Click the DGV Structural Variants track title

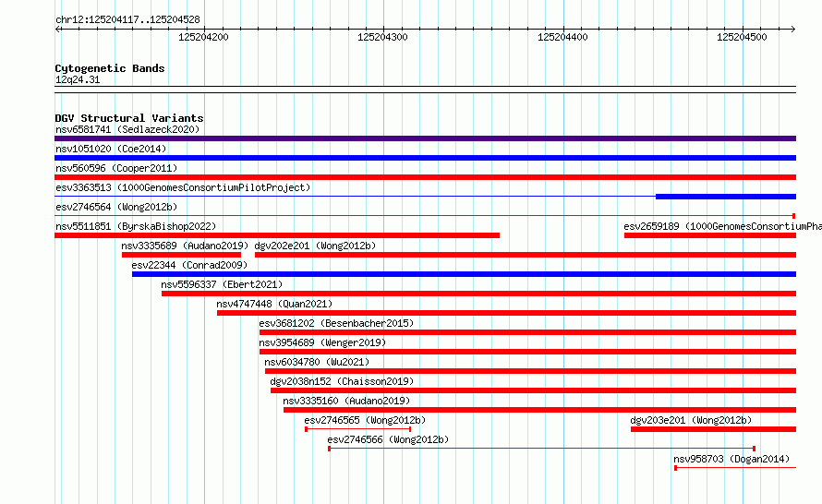click(x=129, y=118)
